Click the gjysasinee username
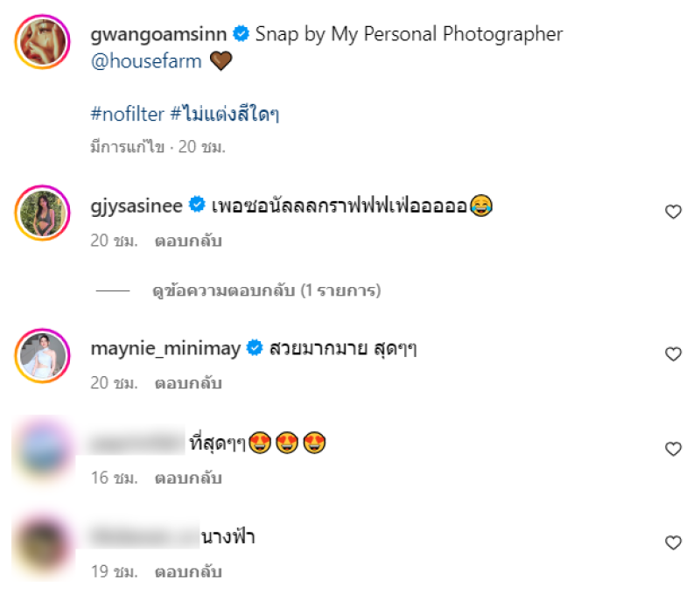The width and height of the screenshot is (700, 601). tap(136, 206)
